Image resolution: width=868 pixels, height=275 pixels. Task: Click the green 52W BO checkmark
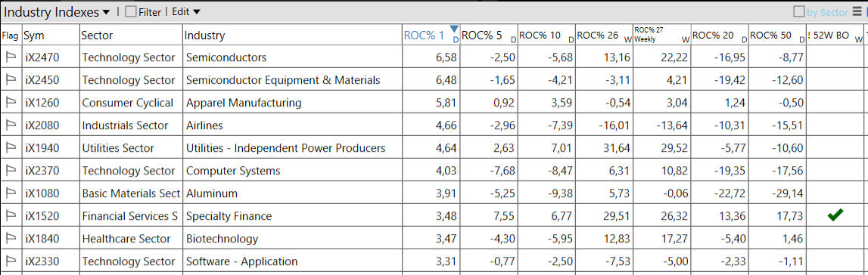pyautogui.click(x=835, y=216)
